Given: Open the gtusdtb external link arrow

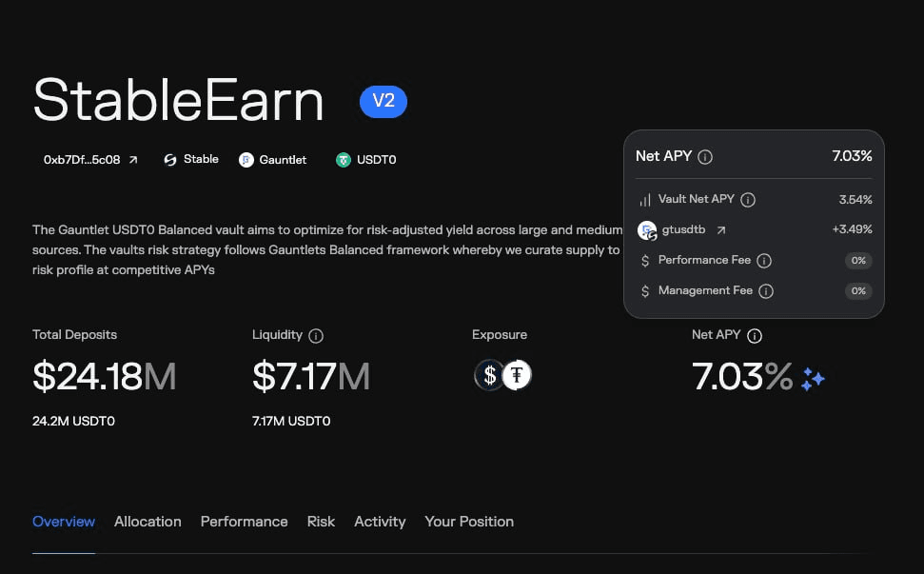Looking at the screenshot, I should 721,229.
